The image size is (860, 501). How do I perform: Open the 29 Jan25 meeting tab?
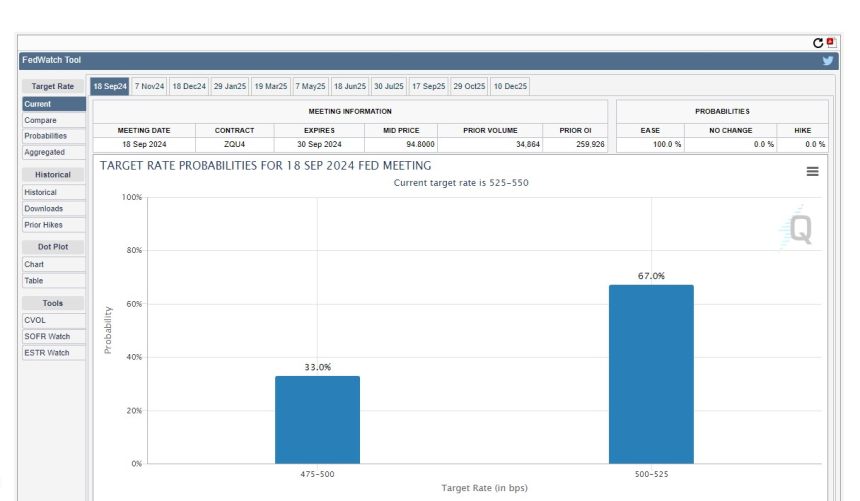(x=229, y=87)
